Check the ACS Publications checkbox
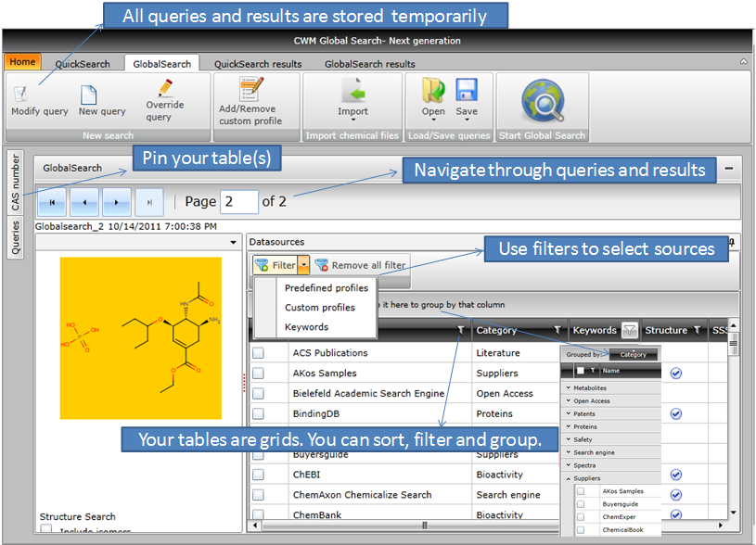This screenshot has height=545, width=756. point(258,353)
